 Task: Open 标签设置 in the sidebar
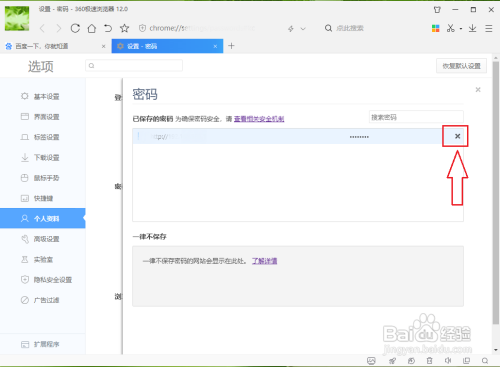click(43, 137)
